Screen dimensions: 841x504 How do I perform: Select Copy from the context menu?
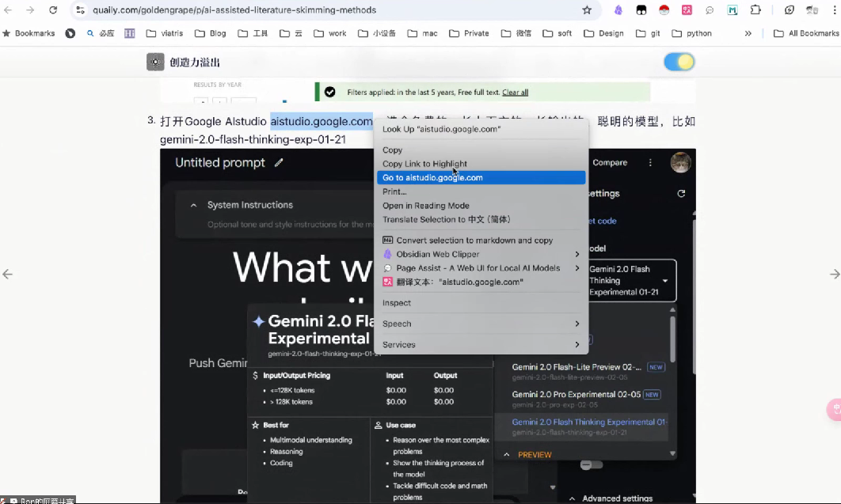click(x=481, y=150)
